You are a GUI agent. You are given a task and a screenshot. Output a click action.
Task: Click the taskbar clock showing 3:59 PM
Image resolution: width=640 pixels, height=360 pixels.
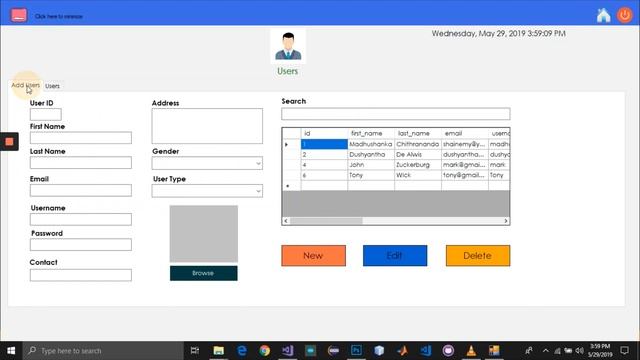click(x=600, y=350)
